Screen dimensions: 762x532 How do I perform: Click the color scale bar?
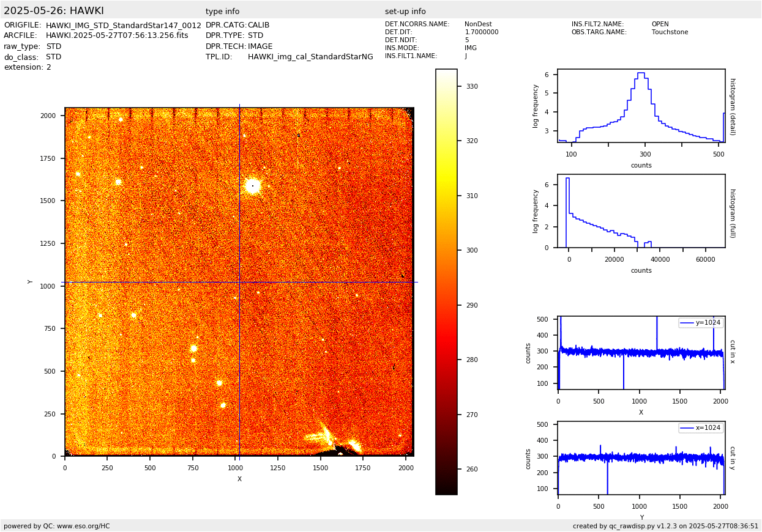[446, 281]
